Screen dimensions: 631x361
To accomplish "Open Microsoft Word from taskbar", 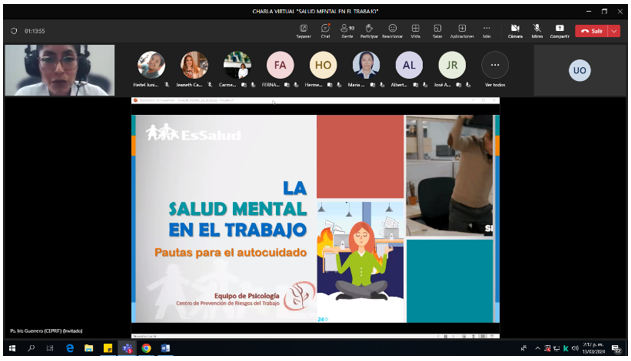I will 165,348.
